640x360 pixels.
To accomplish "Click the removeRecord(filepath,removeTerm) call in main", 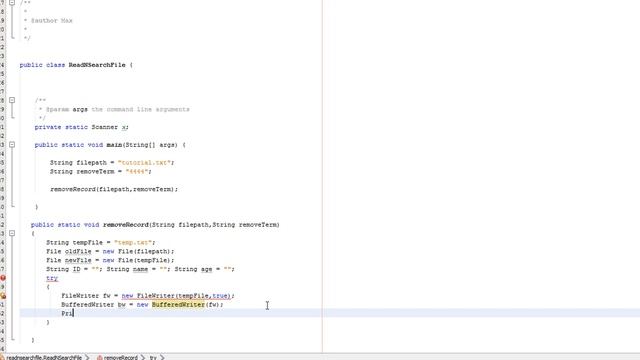I will click(x=114, y=189).
